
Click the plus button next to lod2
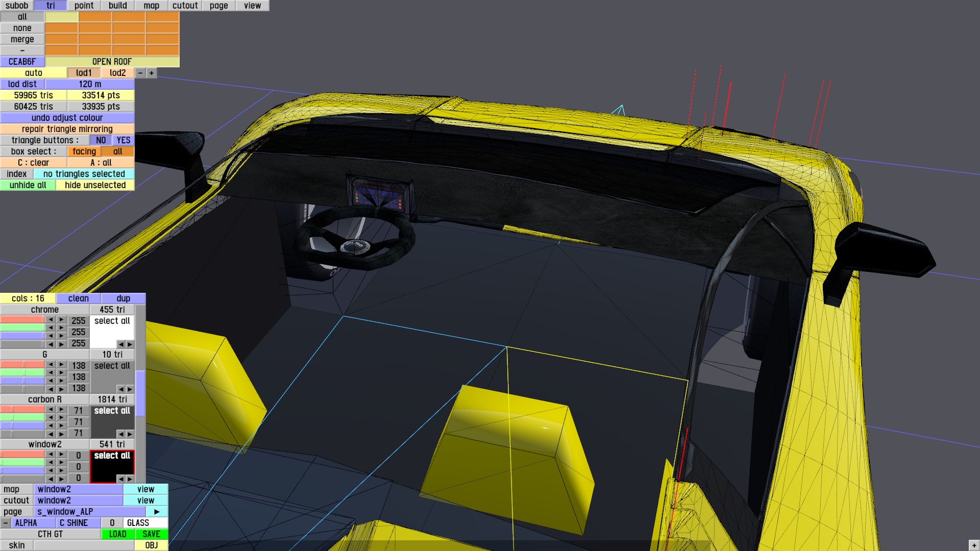tap(152, 73)
